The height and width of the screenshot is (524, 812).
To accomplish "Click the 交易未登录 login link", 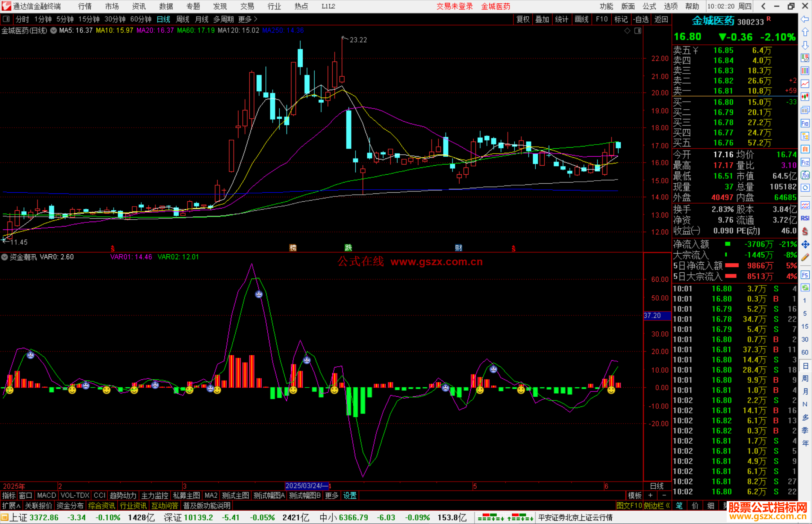I will 454,6.
